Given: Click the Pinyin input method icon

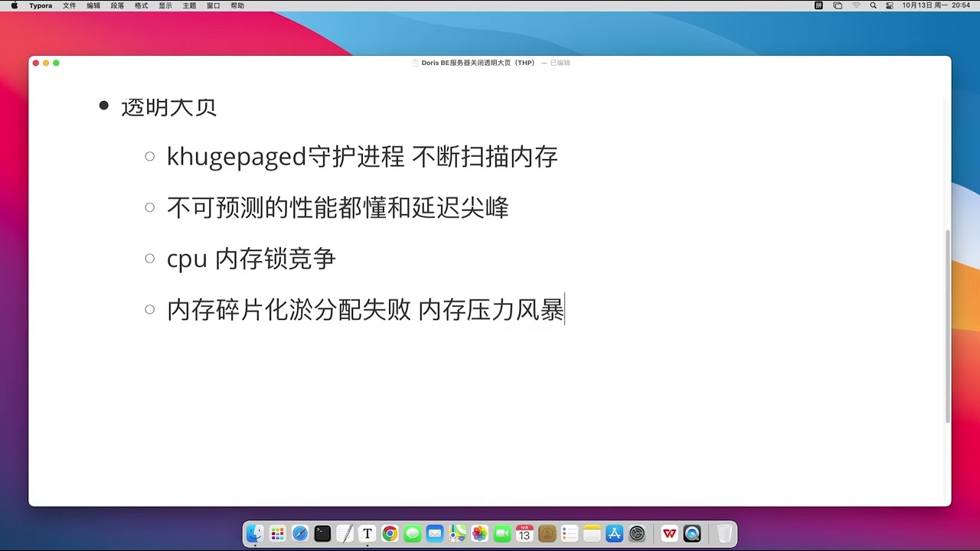Looking at the screenshot, I should pyautogui.click(x=818, y=5).
